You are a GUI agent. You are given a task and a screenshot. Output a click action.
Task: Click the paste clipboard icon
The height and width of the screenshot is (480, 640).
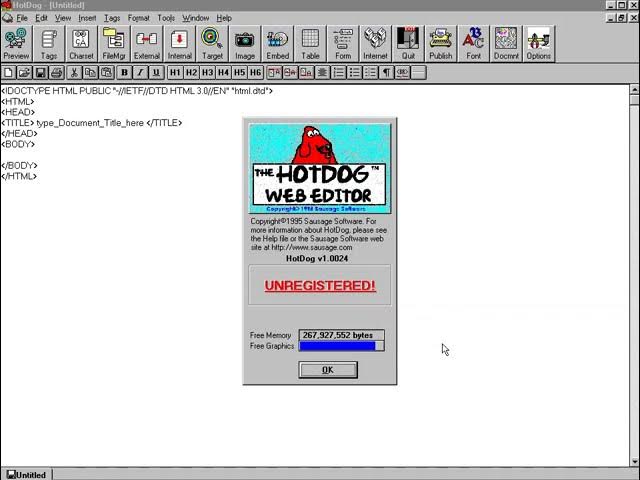tap(107, 73)
